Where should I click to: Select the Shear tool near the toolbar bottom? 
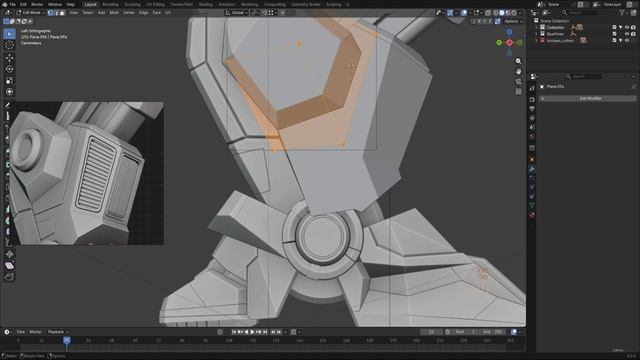(x=9, y=266)
